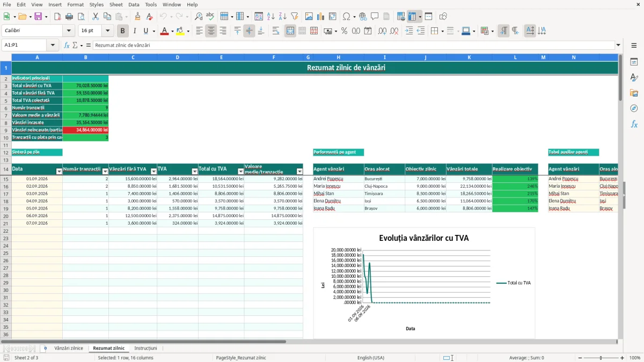Click zoom level 100% in status bar
The height and width of the screenshot is (362, 644).
click(x=635, y=358)
